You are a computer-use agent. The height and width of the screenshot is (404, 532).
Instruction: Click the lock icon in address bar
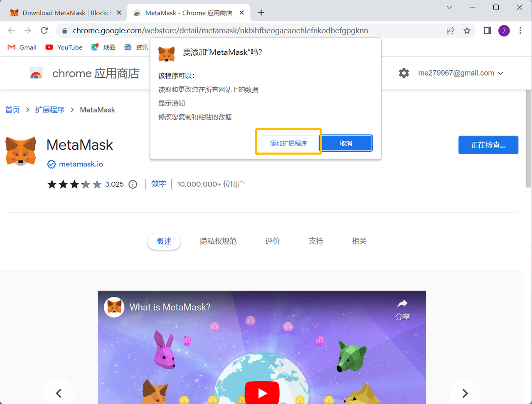tap(64, 31)
